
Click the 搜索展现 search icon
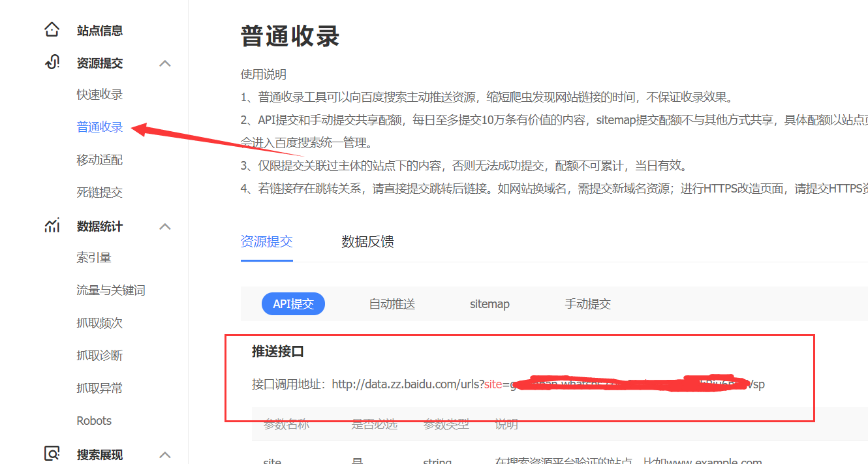[x=52, y=454]
